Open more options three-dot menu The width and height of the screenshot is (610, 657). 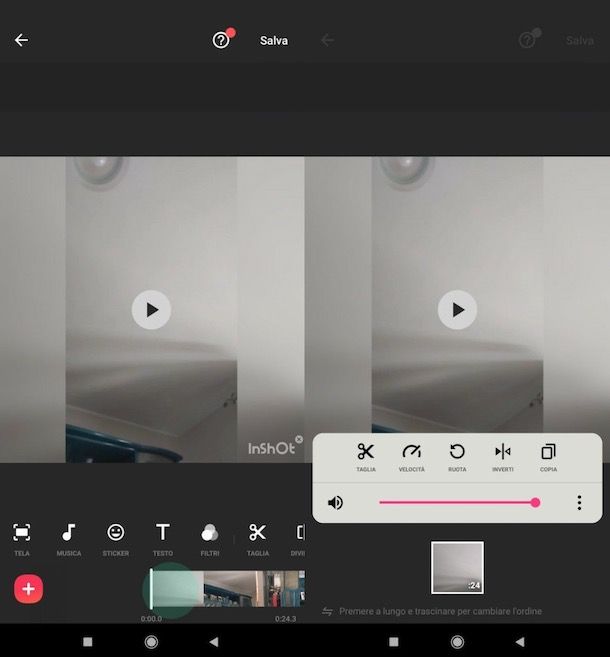point(579,502)
